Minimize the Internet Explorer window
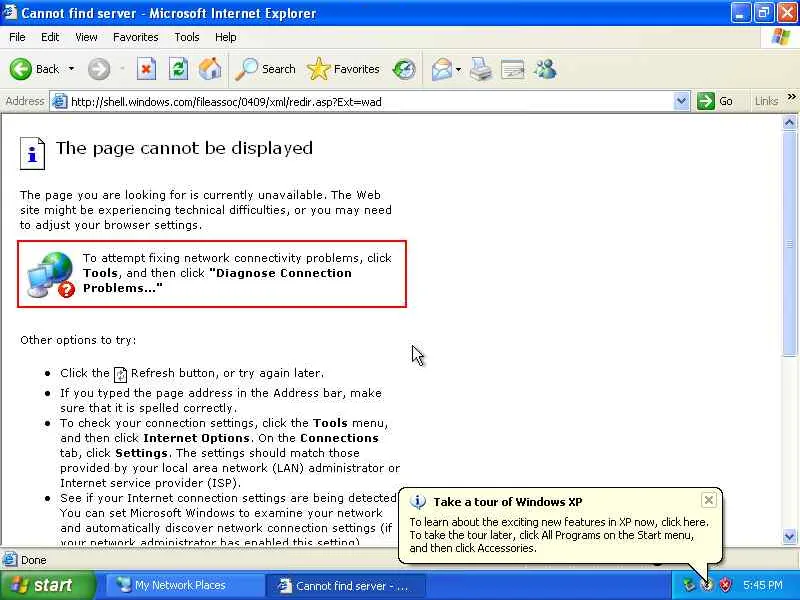The image size is (800, 600). 740,13
